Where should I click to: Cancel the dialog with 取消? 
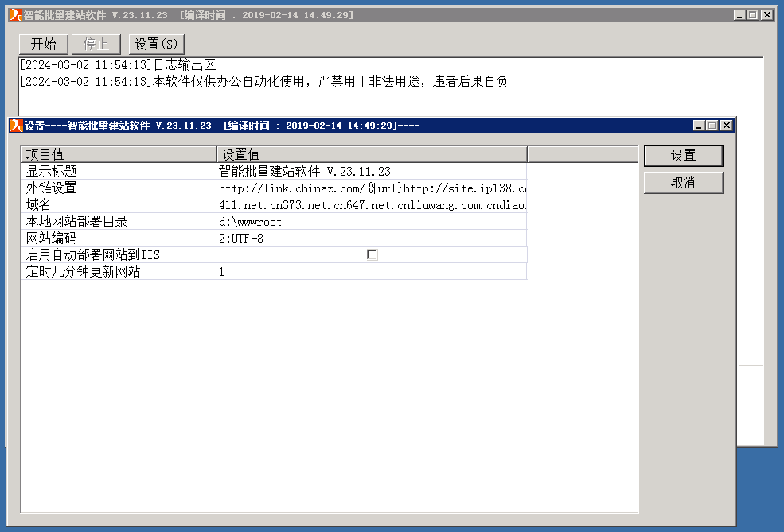coord(683,182)
